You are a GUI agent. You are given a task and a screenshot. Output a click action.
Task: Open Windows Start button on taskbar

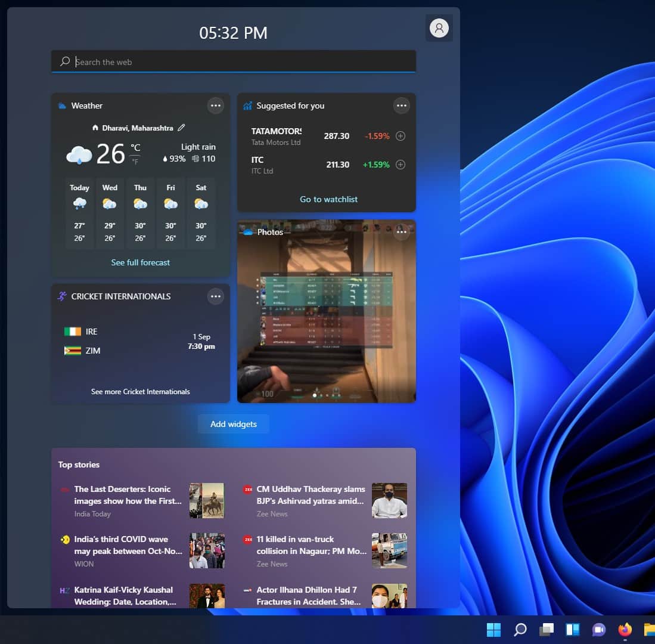pos(493,629)
